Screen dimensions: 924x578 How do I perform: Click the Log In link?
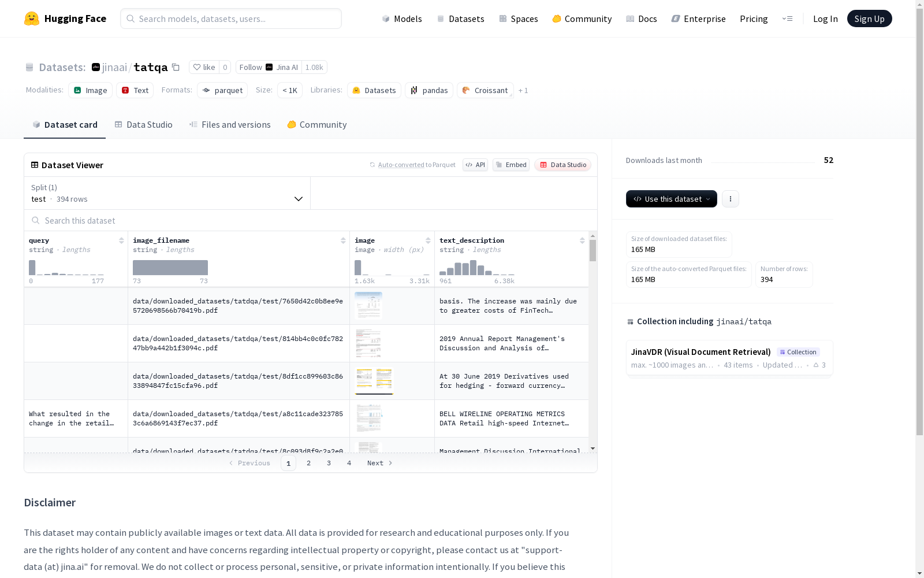coord(825,18)
